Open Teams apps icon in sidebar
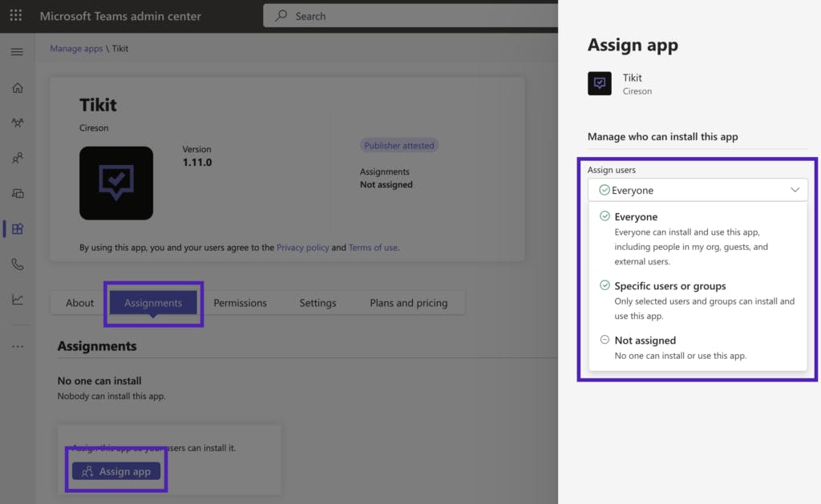 tap(18, 229)
